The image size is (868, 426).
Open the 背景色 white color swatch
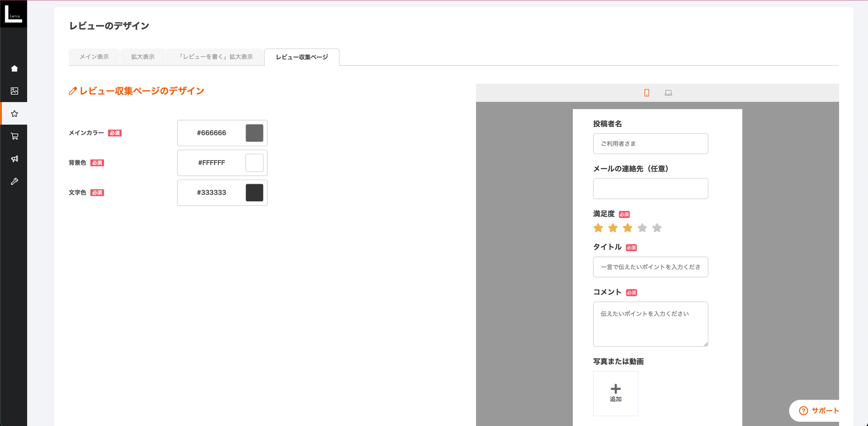[x=254, y=163]
